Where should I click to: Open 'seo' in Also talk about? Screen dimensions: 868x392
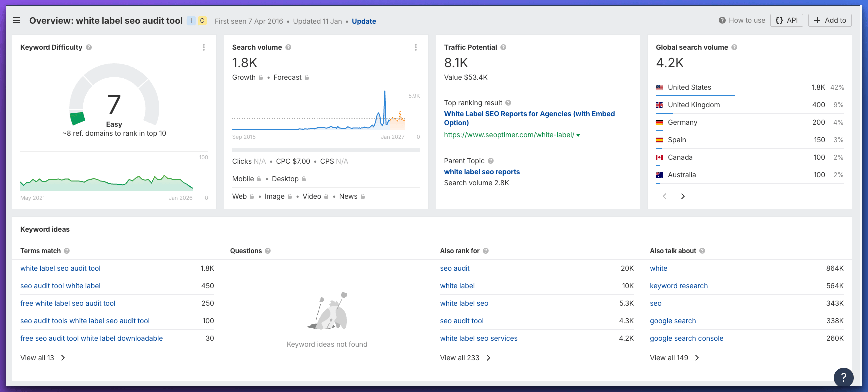(x=656, y=303)
